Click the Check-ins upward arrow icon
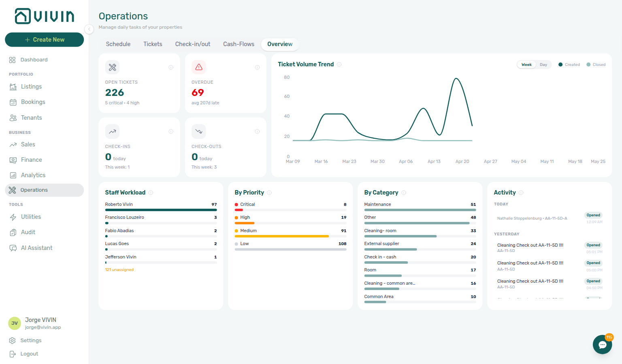622x364 pixels. click(x=113, y=131)
